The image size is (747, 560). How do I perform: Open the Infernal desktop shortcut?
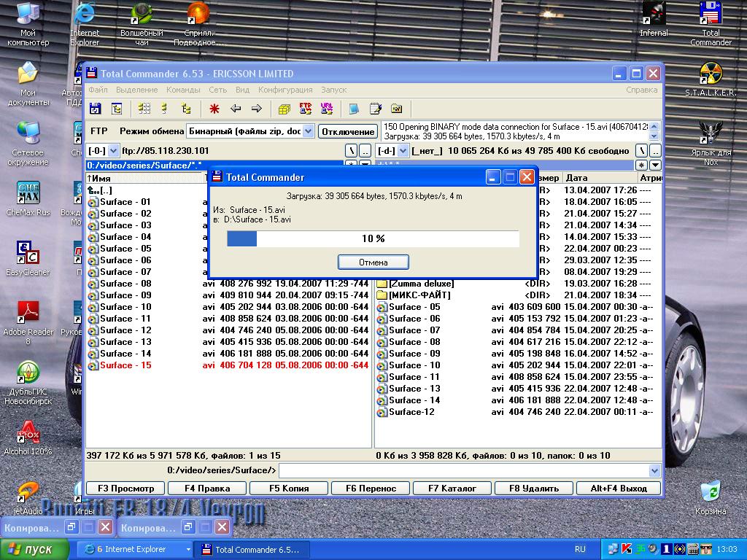(x=654, y=19)
